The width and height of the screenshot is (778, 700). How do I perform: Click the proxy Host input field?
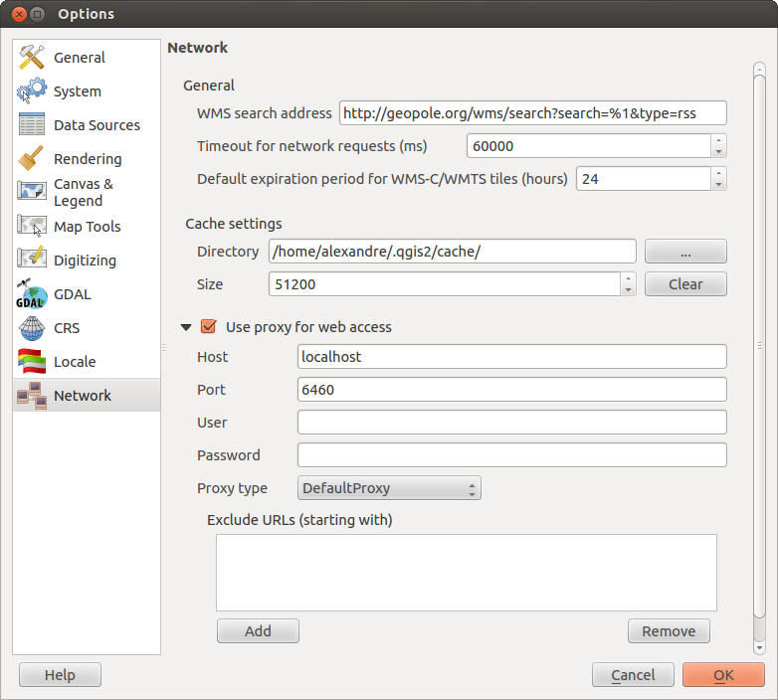point(511,357)
